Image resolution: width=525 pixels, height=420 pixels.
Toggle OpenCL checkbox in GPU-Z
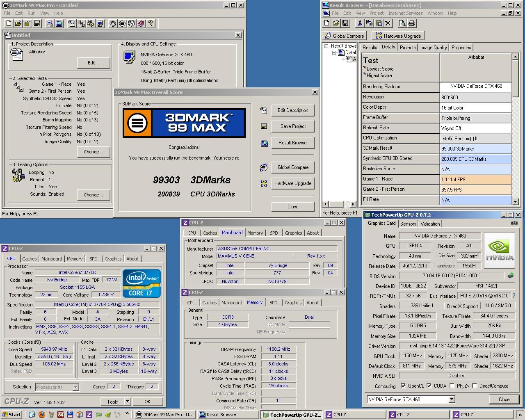coord(403,386)
